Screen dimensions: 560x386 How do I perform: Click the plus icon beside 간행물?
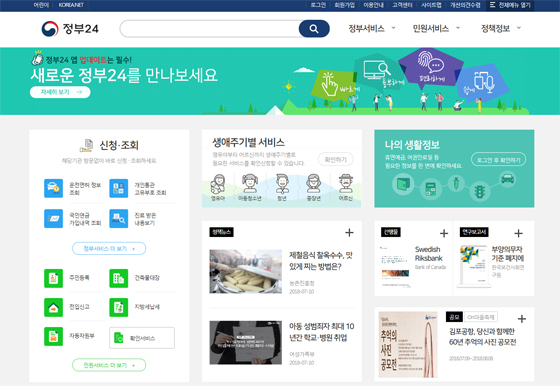pos(444,234)
